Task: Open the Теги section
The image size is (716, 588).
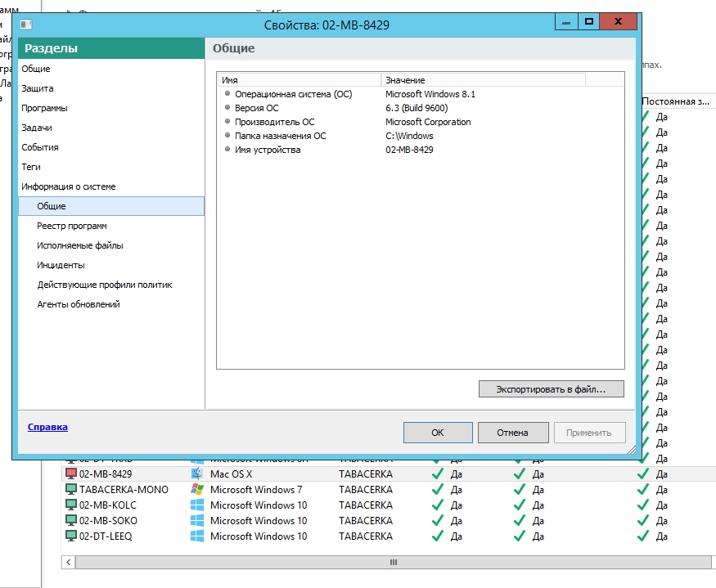Action: pos(111,167)
